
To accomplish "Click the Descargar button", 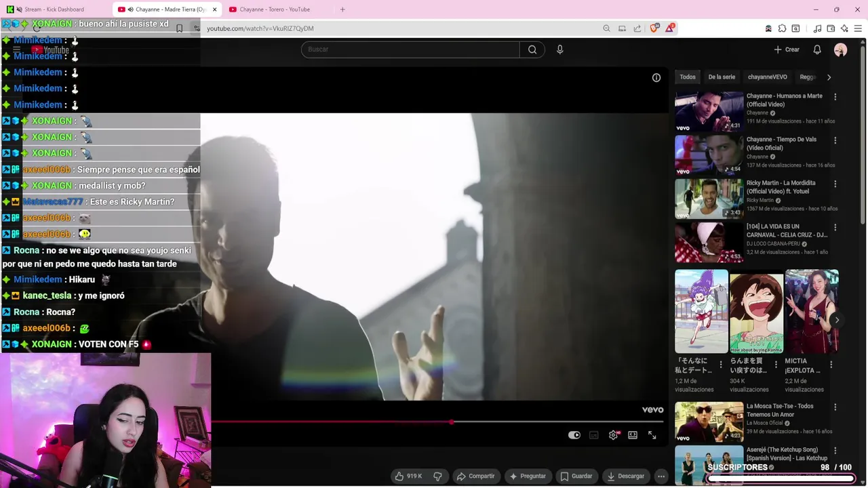I will (x=625, y=476).
